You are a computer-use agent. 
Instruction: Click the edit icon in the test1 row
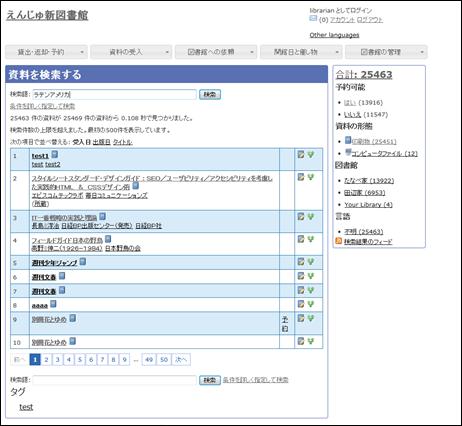tap(301, 154)
